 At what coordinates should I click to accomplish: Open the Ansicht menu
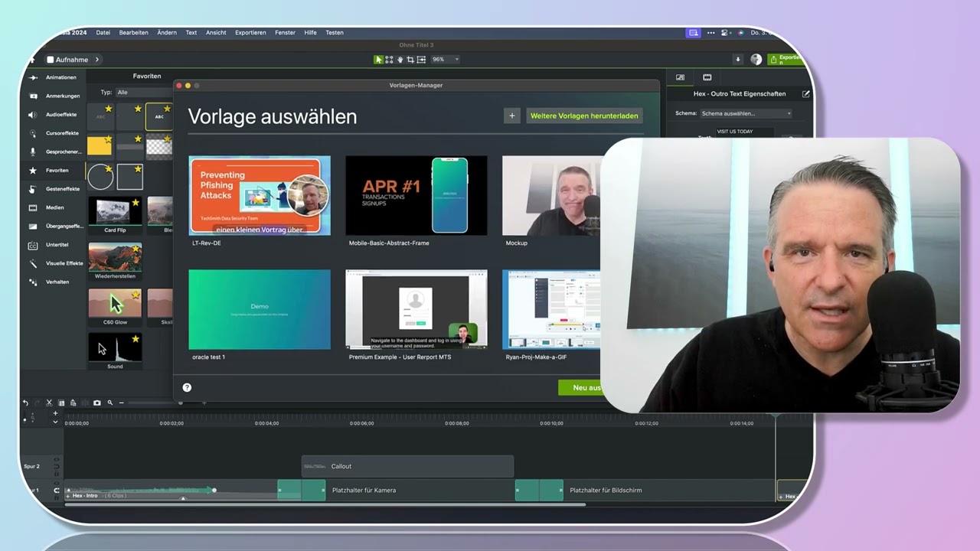coord(216,33)
